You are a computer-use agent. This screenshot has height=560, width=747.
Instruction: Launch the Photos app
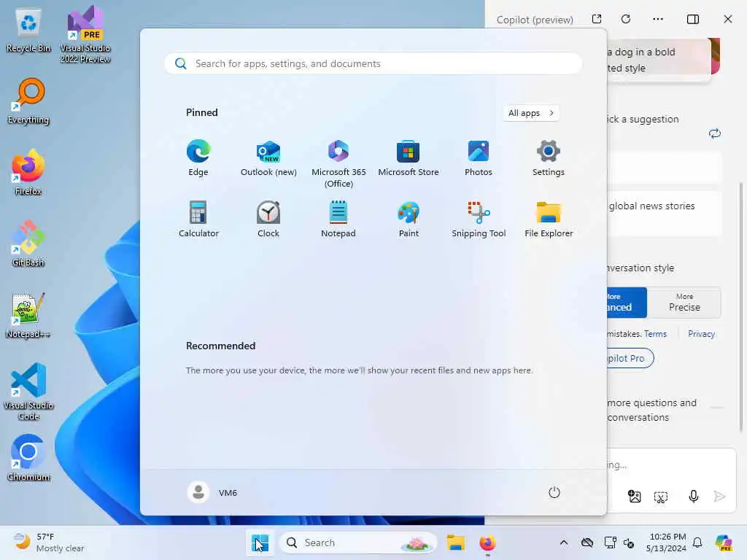(x=479, y=158)
